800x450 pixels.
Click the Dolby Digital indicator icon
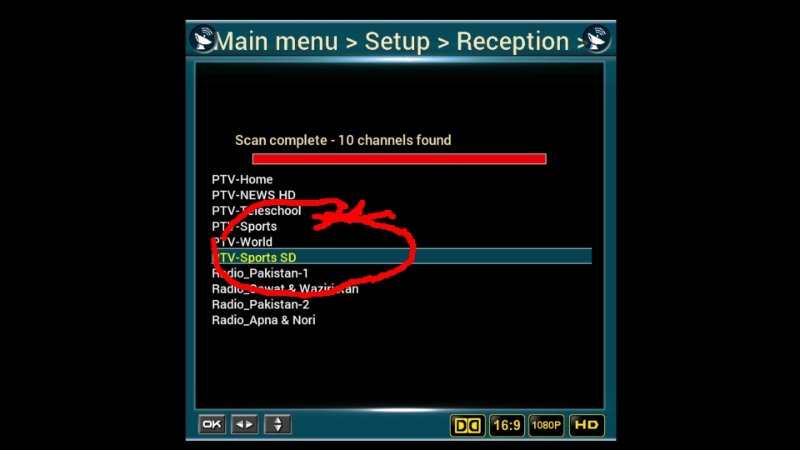[x=467, y=425]
